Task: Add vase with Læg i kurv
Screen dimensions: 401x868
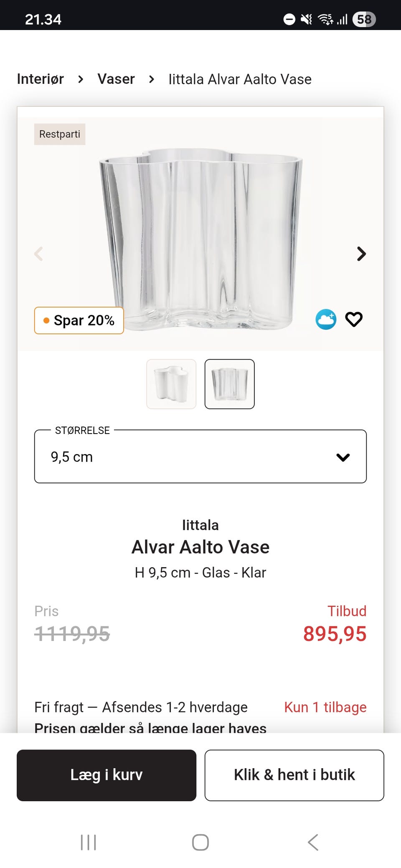Action: (x=107, y=775)
